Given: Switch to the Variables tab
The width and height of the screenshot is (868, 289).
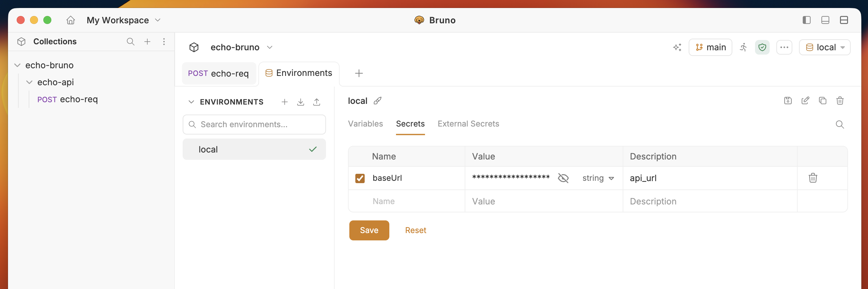Looking at the screenshot, I should pyautogui.click(x=365, y=124).
